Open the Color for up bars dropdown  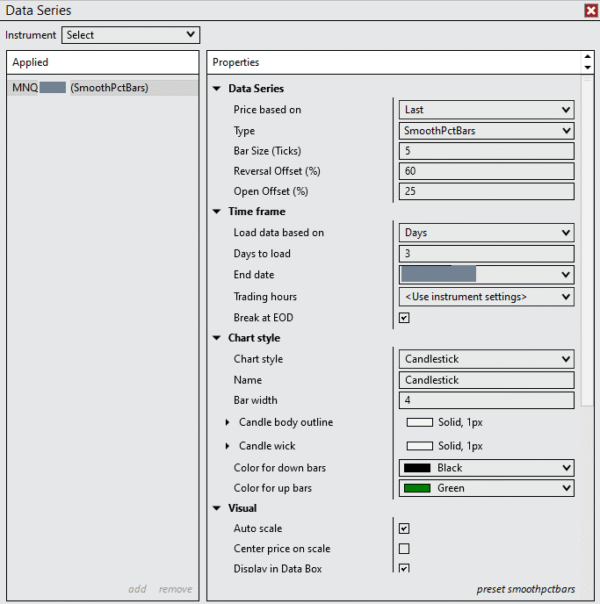486,488
